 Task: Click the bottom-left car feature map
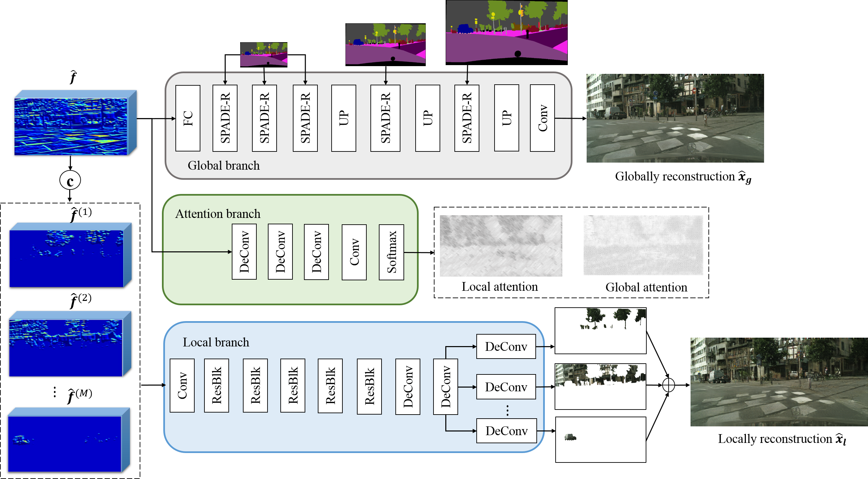tap(65, 443)
